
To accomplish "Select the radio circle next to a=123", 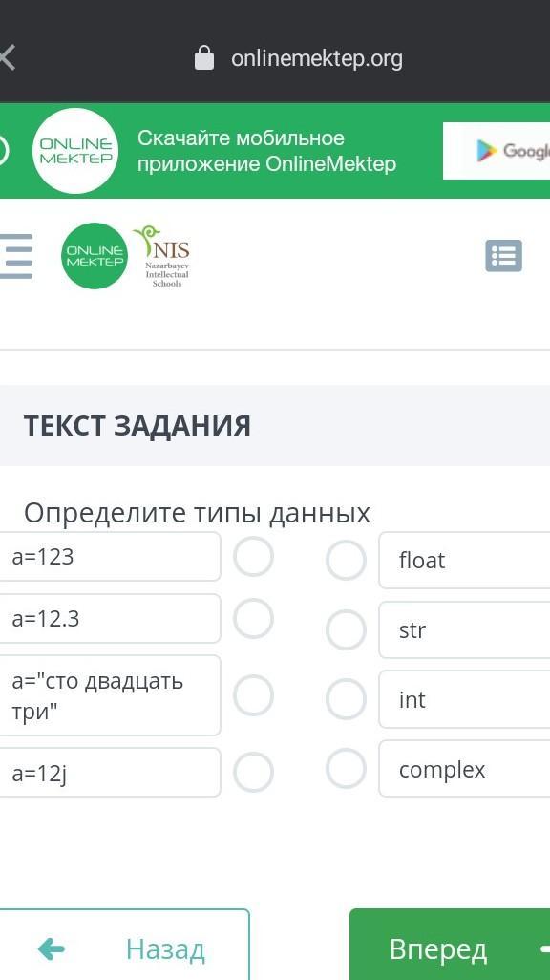I will 253,556.
